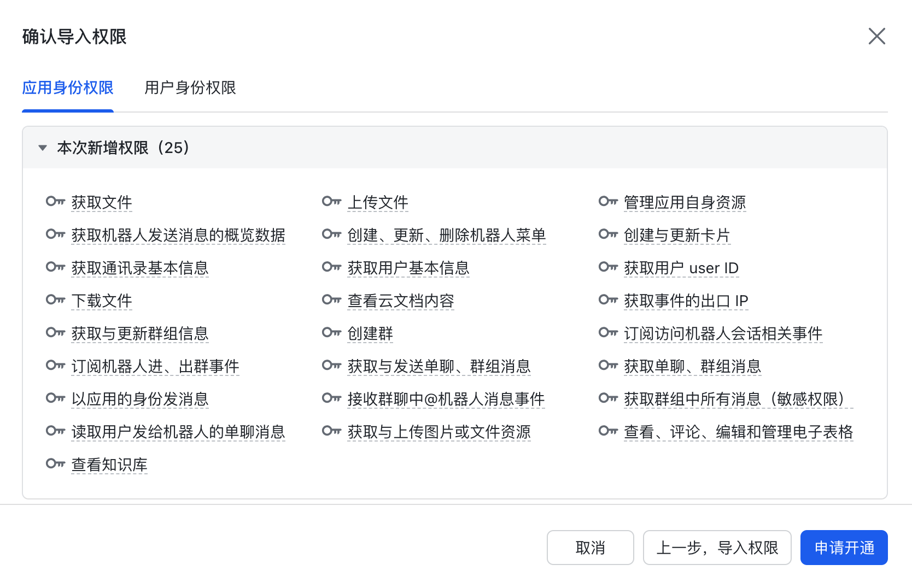
Task: Switch to 用户身份权限 tab
Action: point(190,88)
